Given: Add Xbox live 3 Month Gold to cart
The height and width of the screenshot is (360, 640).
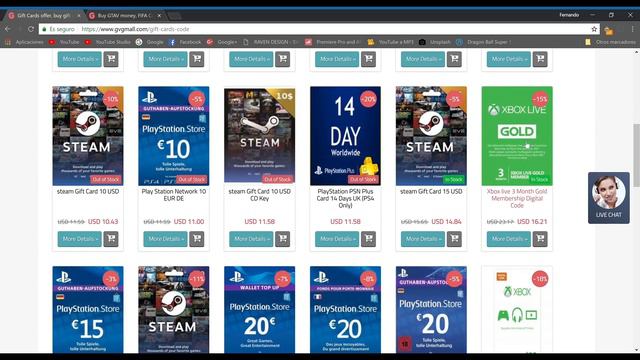Looking at the screenshot, I should 540,239.
